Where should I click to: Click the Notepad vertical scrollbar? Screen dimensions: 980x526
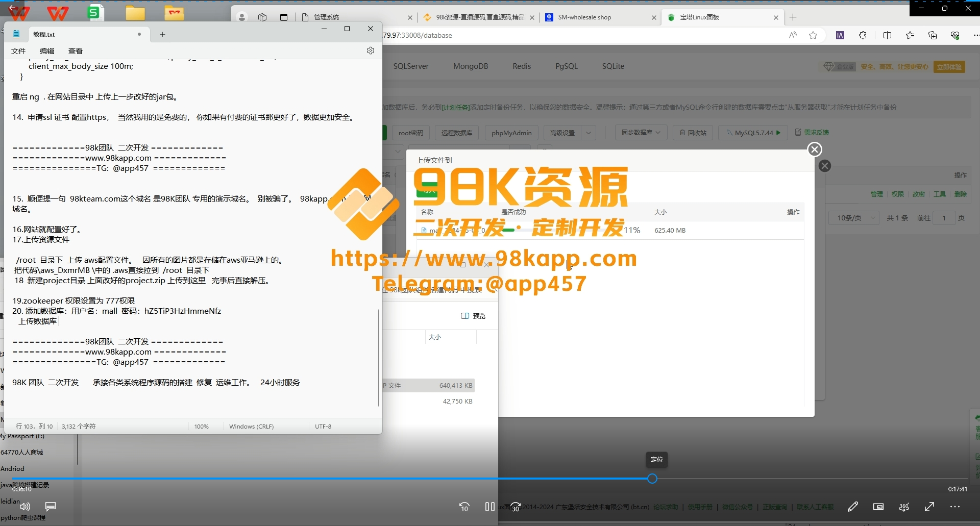(x=378, y=357)
